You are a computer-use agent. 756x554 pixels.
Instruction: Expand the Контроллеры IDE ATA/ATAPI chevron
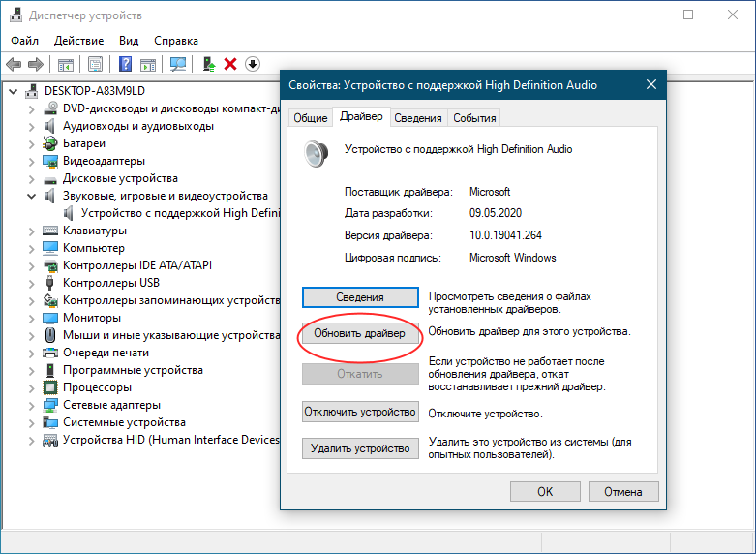click(x=31, y=266)
